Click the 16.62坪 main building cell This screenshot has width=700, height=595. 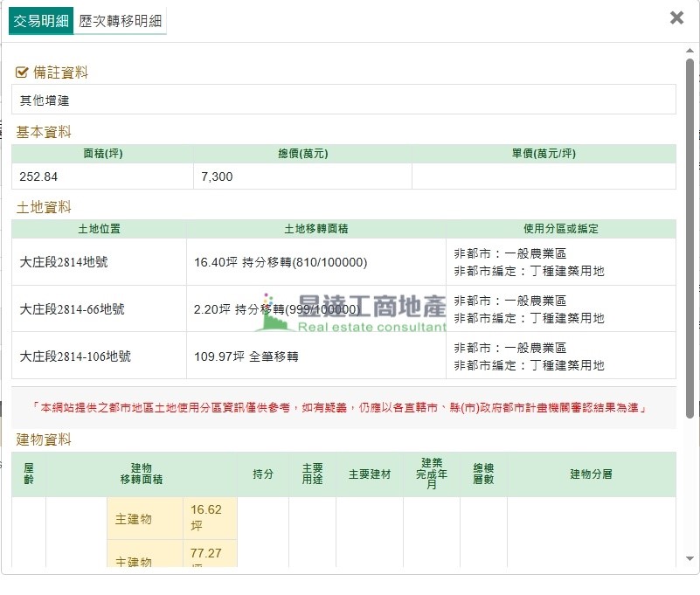click(x=210, y=518)
